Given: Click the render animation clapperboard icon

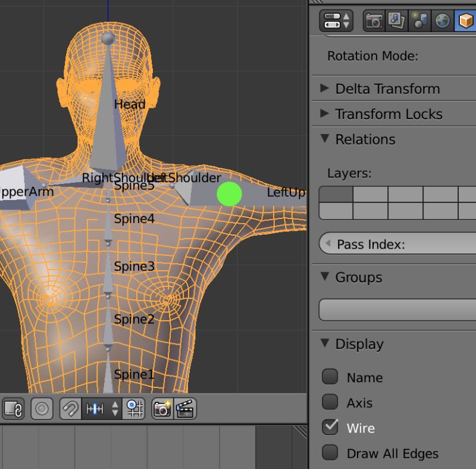Looking at the screenshot, I should point(186,408).
